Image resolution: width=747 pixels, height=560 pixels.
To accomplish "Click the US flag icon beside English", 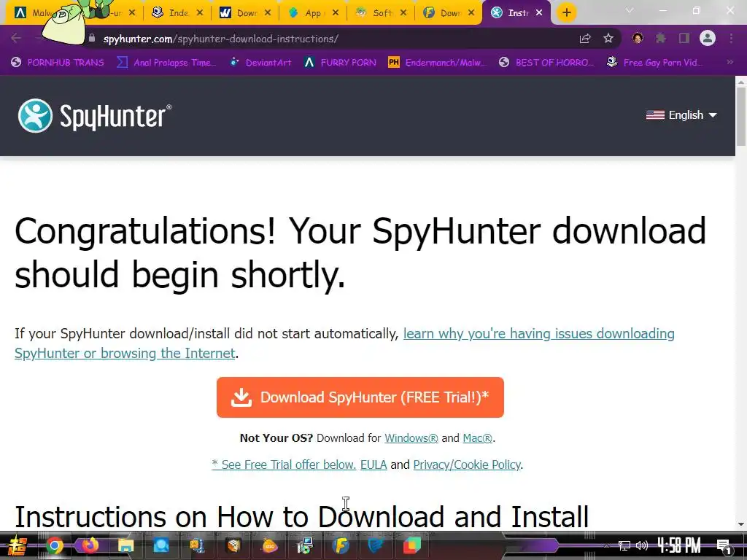I will click(655, 115).
